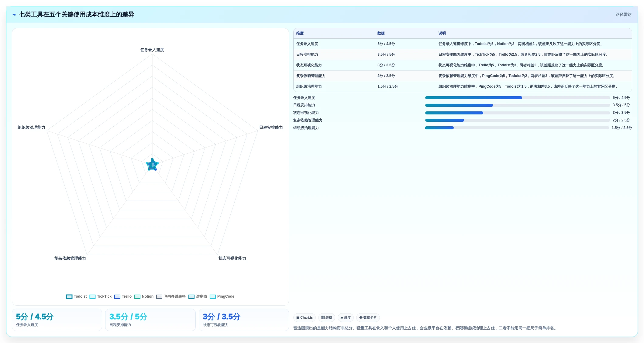Viewport: 644px width, 343px height.
Task: Select table row cell 任务录入速度
Action: [x=307, y=44]
